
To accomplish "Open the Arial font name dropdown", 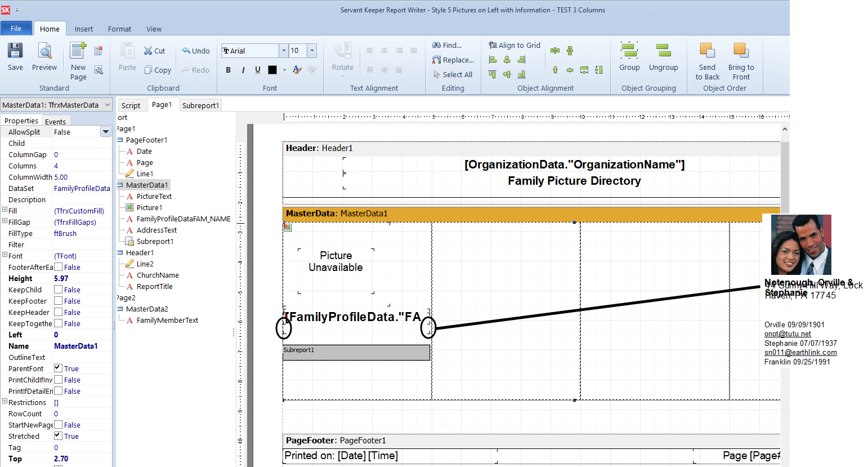I will [283, 51].
